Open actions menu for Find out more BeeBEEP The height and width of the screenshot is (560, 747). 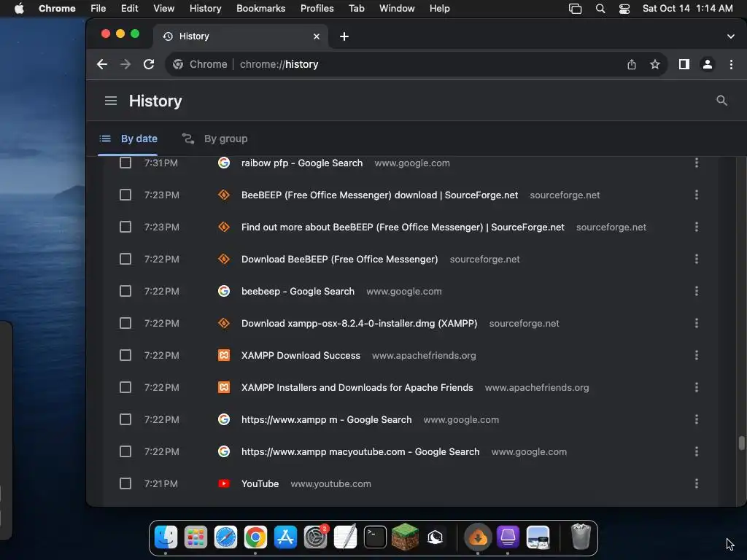[x=697, y=227]
